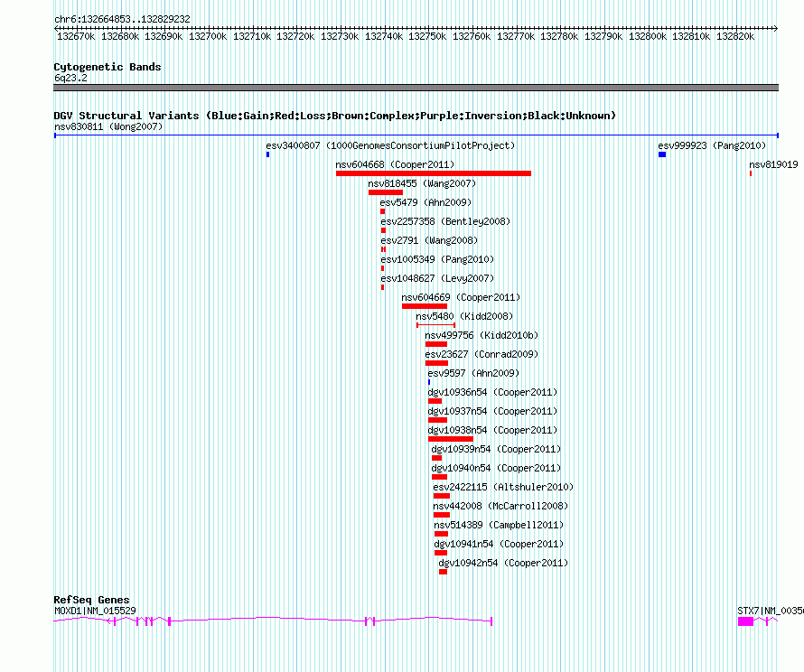Open nsv604669 (Cooper2011) variant
Image resolution: width=804 pixels, height=672 pixels.
coord(461,297)
